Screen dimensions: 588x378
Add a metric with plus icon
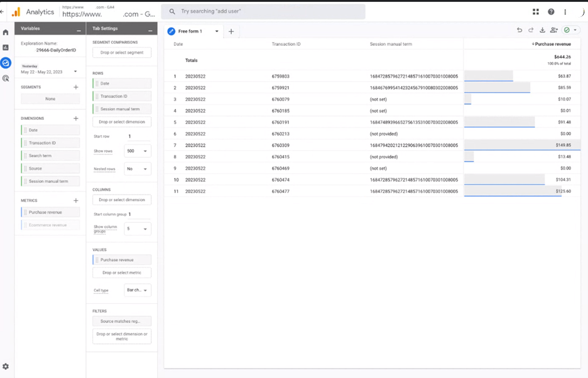click(x=76, y=200)
